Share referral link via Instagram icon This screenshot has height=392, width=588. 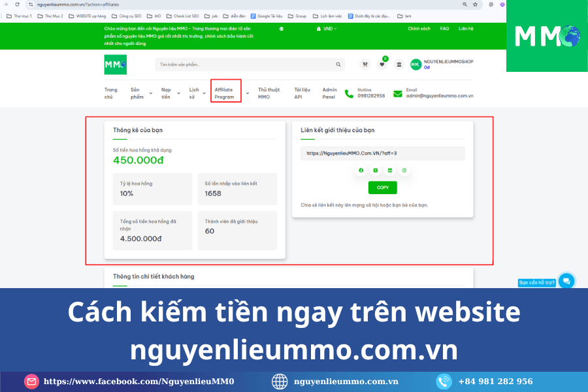point(404,170)
